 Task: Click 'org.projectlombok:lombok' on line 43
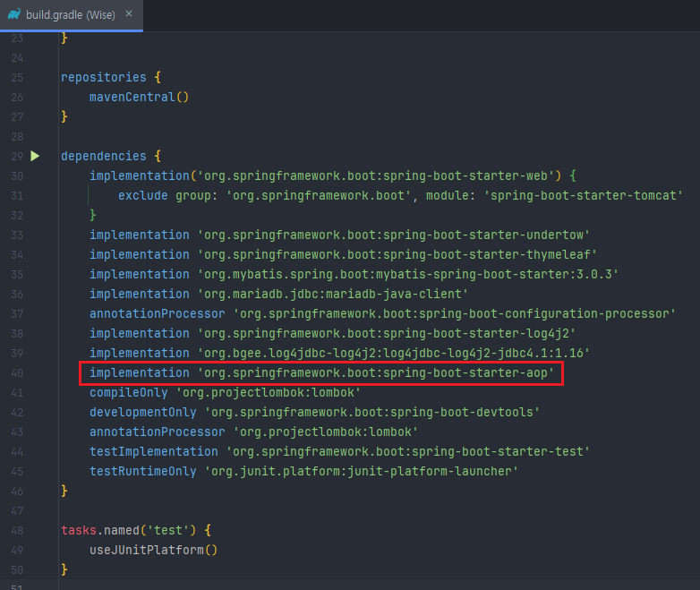[x=326, y=432]
